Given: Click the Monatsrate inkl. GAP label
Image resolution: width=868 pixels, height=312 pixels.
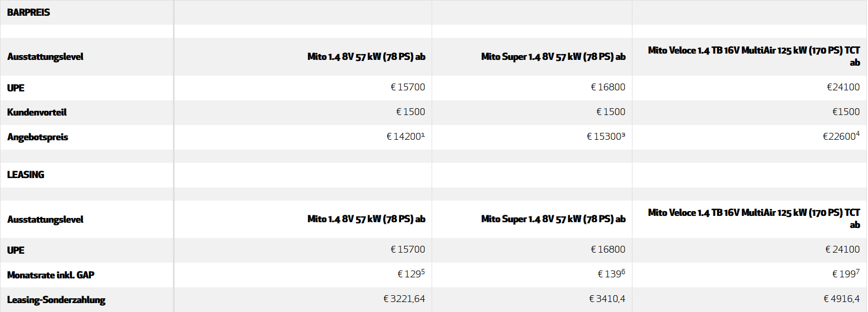Looking at the screenshot, I should click(50, 275).
